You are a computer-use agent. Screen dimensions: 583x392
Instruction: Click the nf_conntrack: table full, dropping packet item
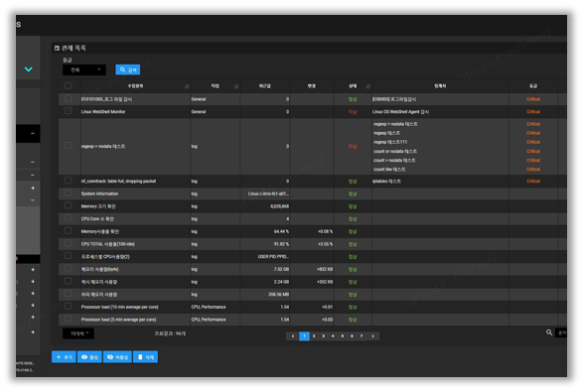118,182
